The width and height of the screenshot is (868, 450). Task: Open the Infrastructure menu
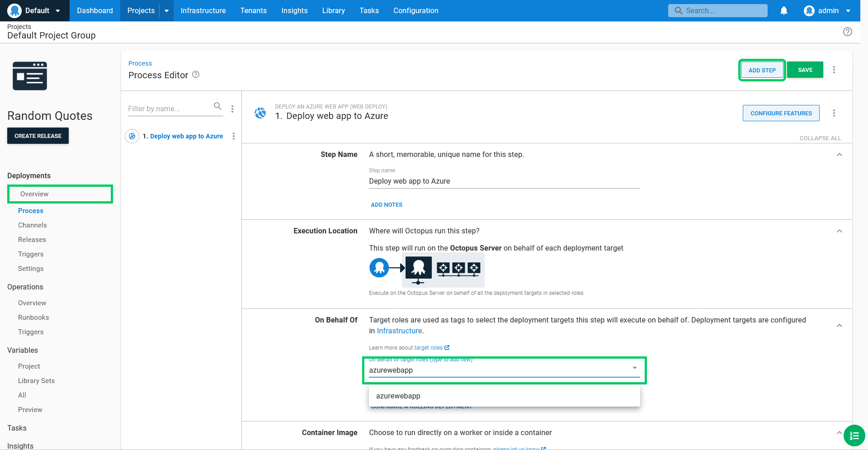203,10
